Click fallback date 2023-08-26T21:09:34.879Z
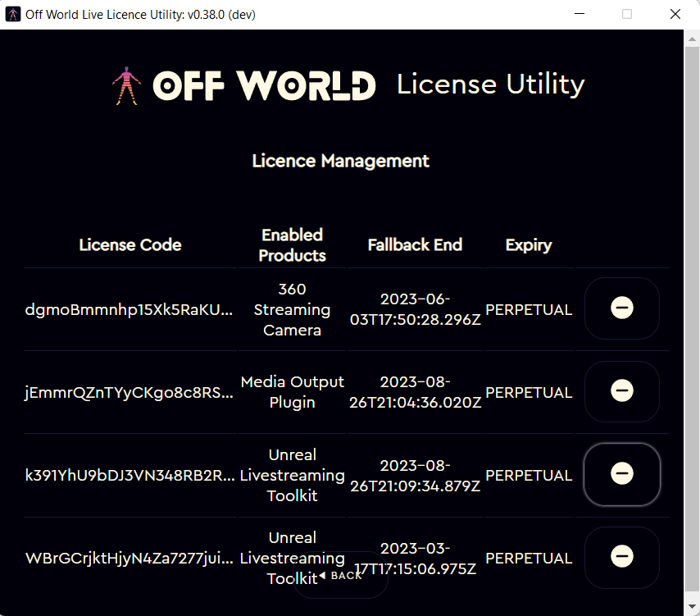The height and width of the screenshot is (616, 700). [416, 475]
